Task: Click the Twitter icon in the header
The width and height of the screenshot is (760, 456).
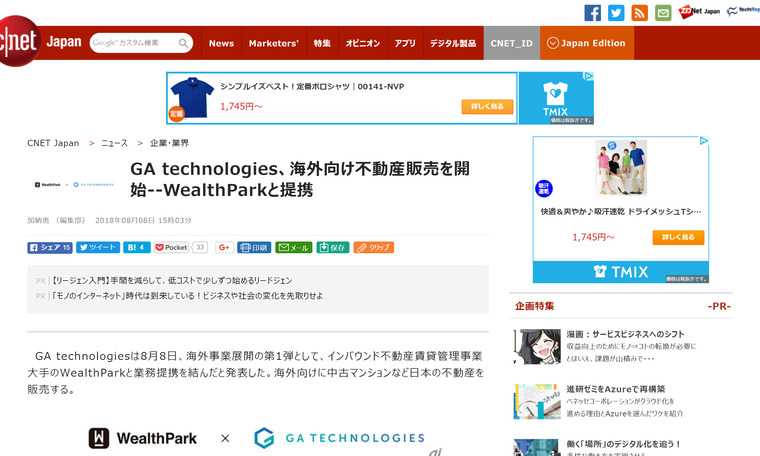Action: click(616, 13)
